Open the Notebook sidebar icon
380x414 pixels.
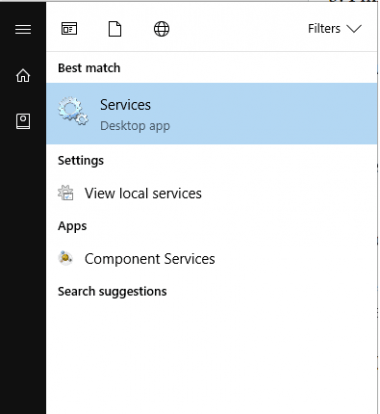coord(23,121)
